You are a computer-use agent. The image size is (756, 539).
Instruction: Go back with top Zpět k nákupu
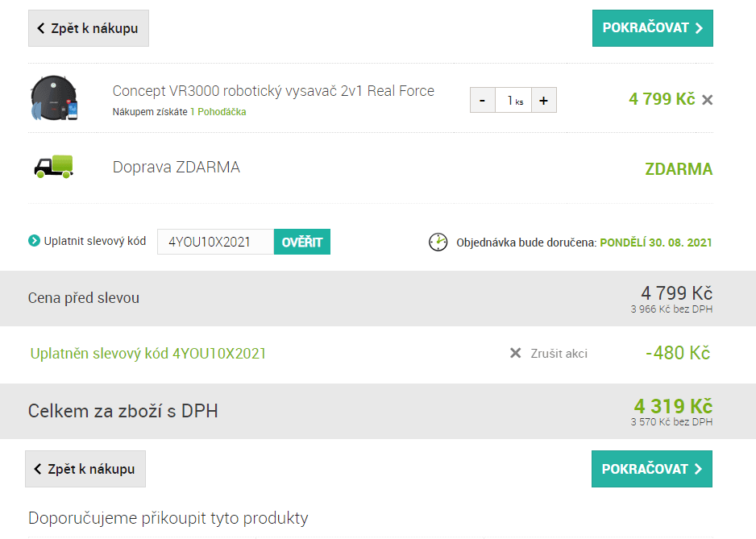pos(89,28)
